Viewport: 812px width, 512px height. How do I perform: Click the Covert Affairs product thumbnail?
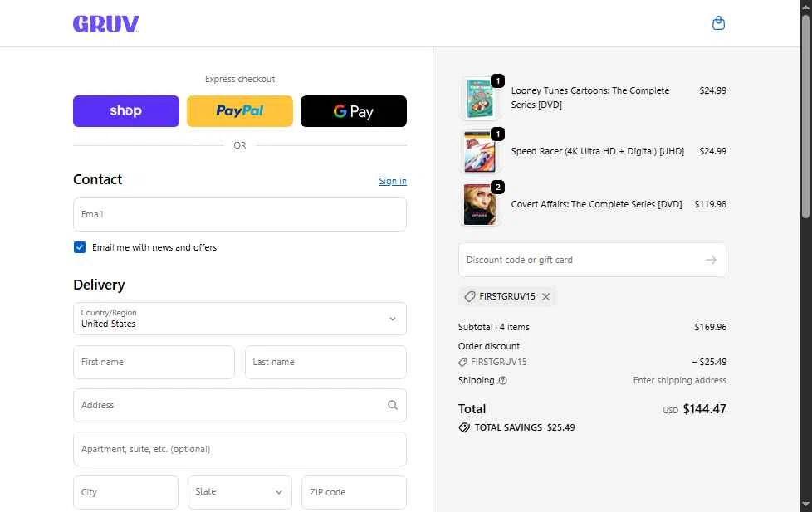click(480, 204)
